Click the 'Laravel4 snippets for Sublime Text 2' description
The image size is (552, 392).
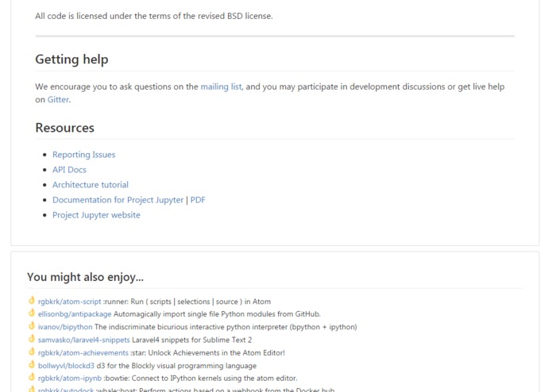point(192,340)
